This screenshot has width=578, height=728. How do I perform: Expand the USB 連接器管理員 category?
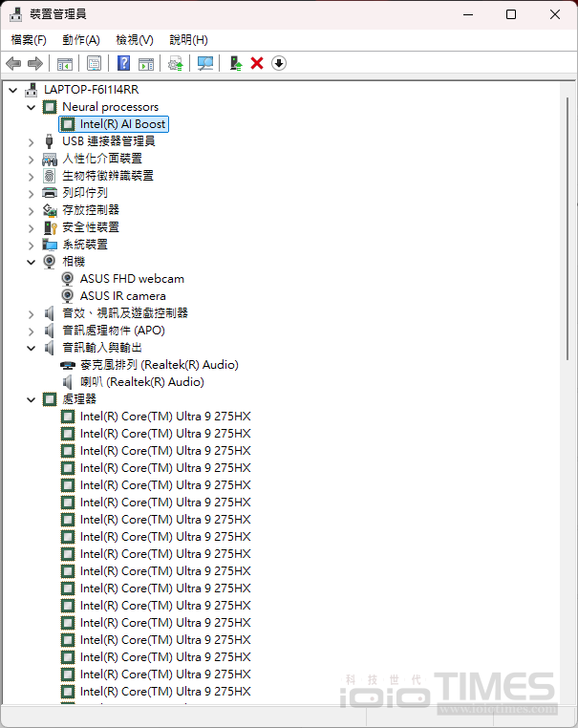click(x=32, y=142)
